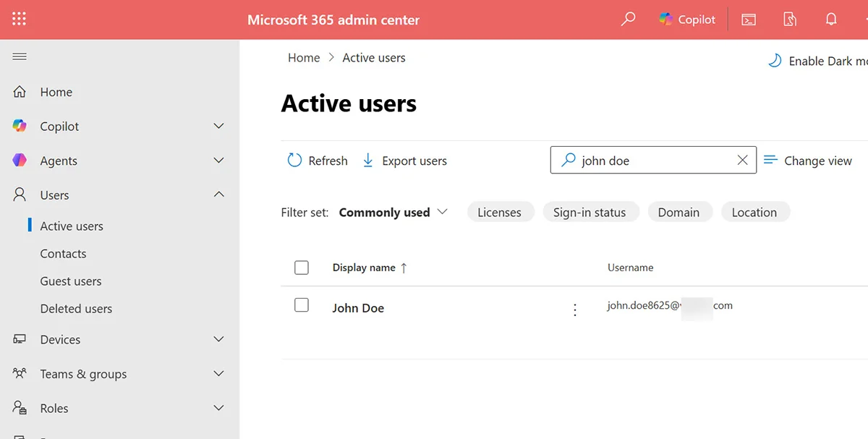Open the message center envelope icon
Image resolution: width=868 pixels, height=439 pixels.
[x=748, y=19]
